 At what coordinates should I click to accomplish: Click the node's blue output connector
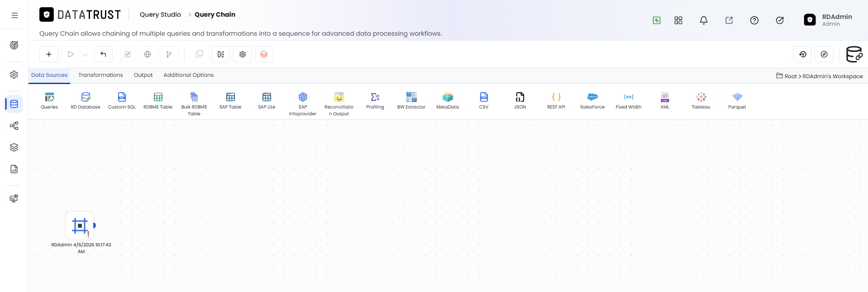coord(95,225)
